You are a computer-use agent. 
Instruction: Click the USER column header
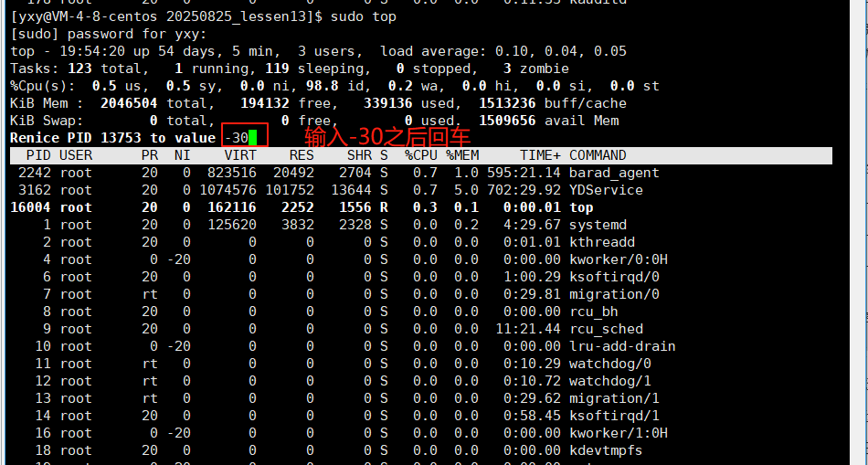pos(76,155)
